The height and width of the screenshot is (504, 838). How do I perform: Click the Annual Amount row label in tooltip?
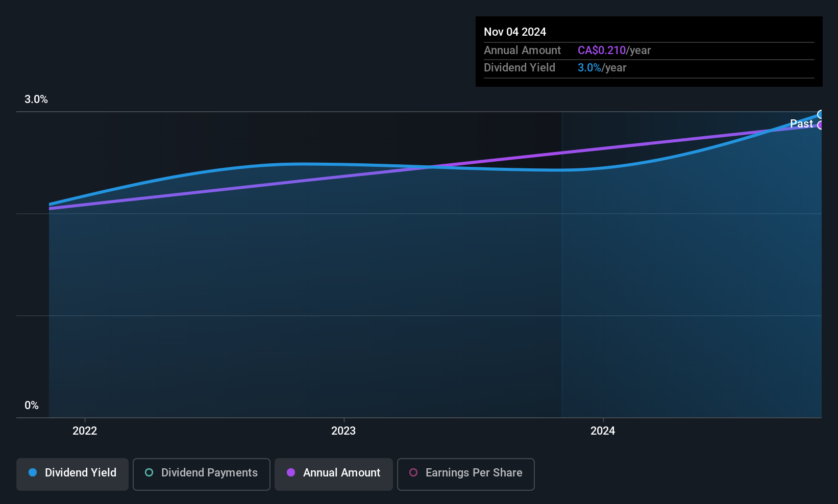[x=522, y=51]
